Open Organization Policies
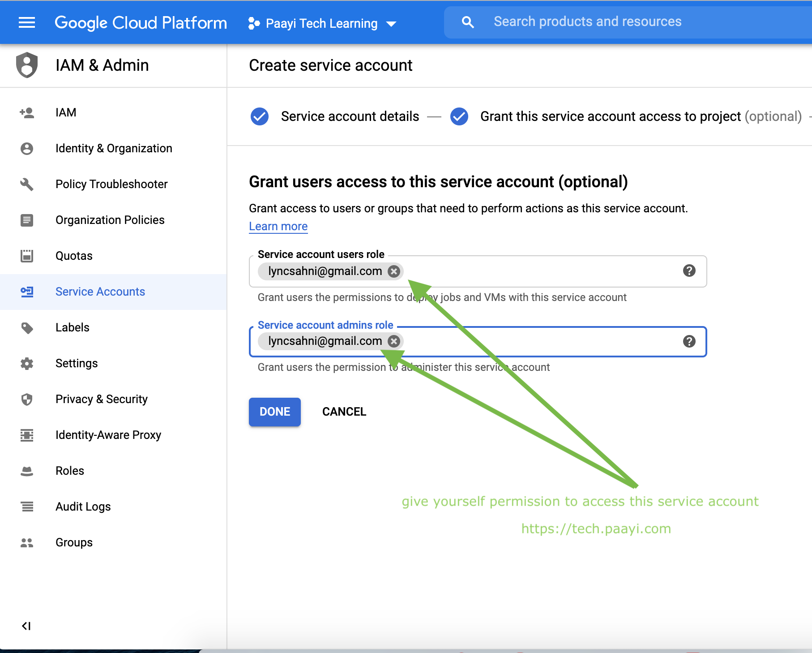812x653 pixels. tap(113, 220)
